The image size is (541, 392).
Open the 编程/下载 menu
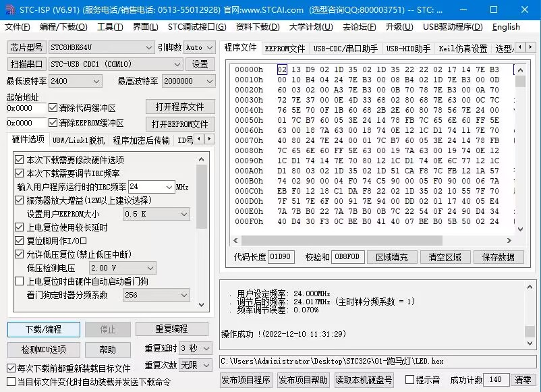click(x=63, y=27)
